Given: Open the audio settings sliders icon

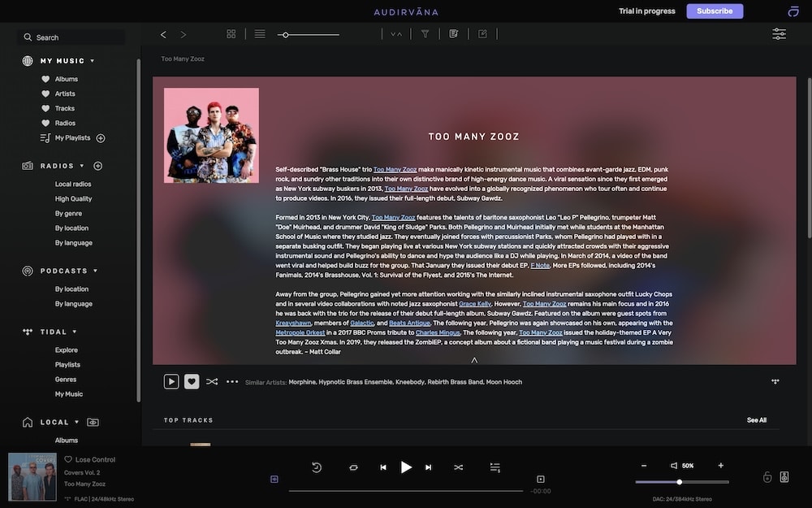Looking at the screenshot, I should [x=779, y=33].
